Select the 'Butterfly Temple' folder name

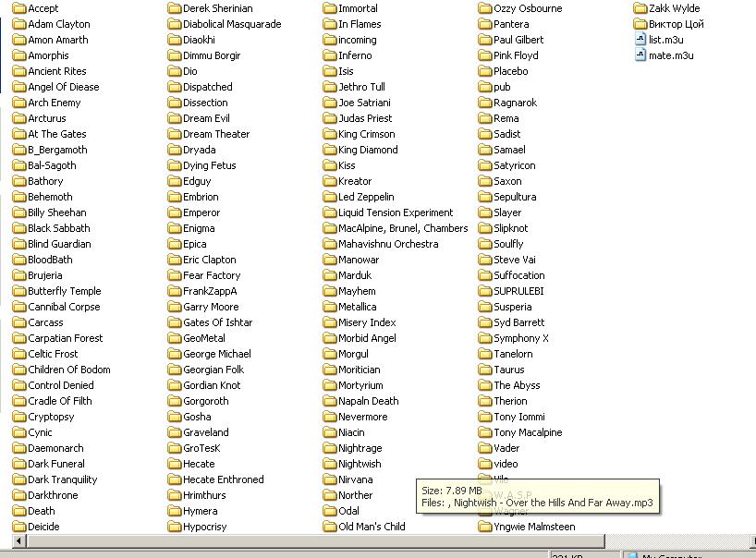(x=65, y=291)
